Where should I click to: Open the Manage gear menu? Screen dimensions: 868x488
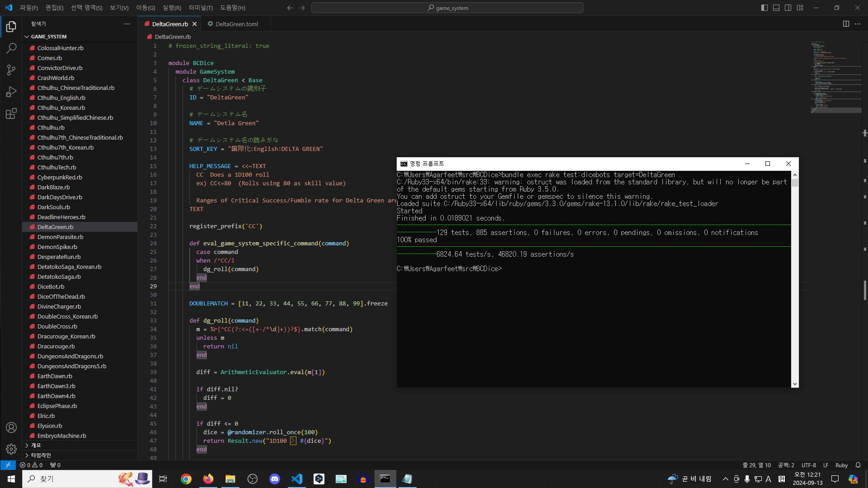[x=11, y=449]
